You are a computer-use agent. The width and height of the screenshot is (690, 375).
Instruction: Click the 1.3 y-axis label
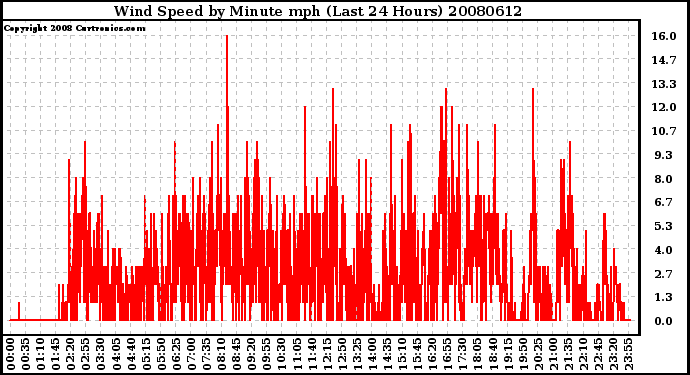pyautogui.click(x=664, y=297)
